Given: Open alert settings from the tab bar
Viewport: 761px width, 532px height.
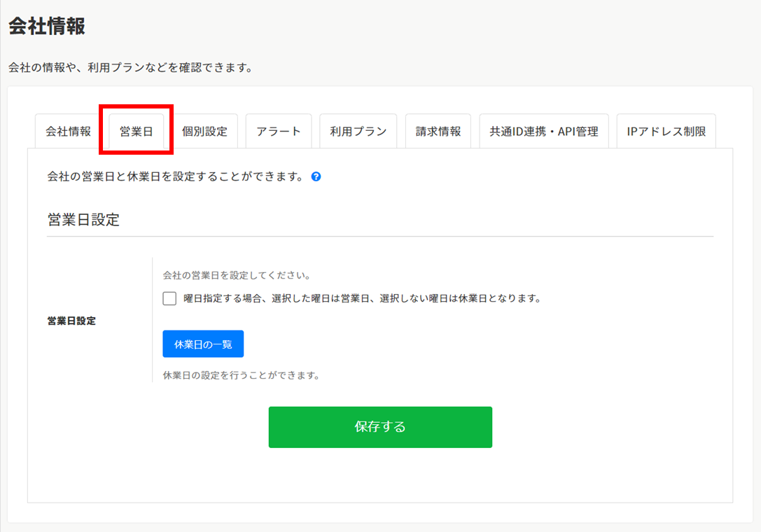Looking at the screenshot, I should pos(278,130).
